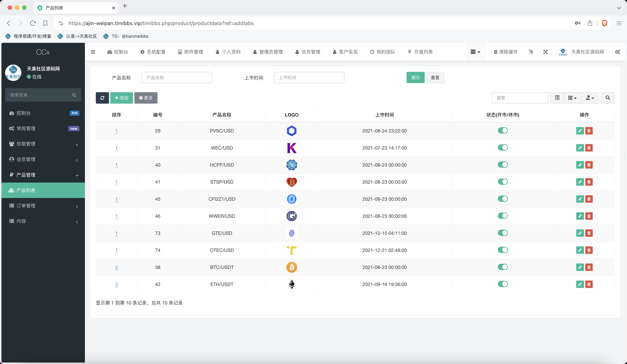
Task: Toggle WWER/USD market status switch
Action: (503, 216)
